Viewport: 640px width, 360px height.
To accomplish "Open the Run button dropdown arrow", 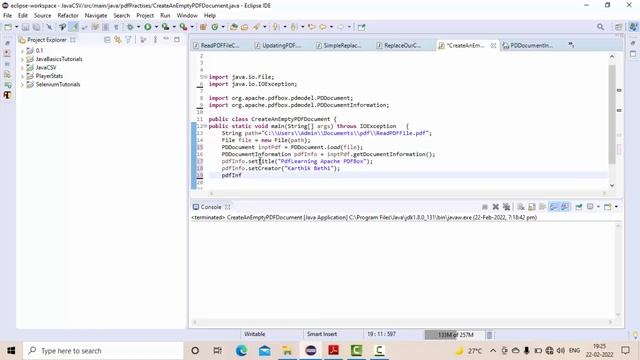I will (x=156, y=27).
